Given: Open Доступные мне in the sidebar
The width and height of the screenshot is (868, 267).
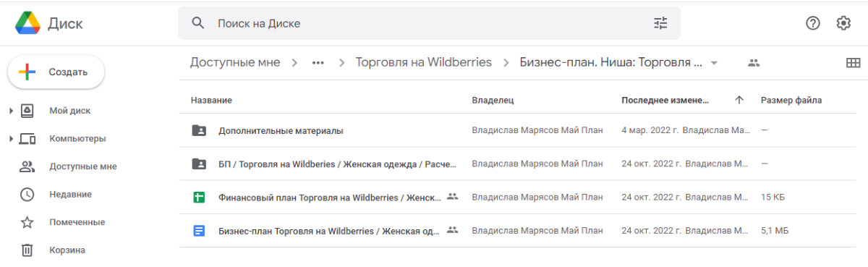Looking at the screenshot, I should pyautogui.click(x=82, y=166).
